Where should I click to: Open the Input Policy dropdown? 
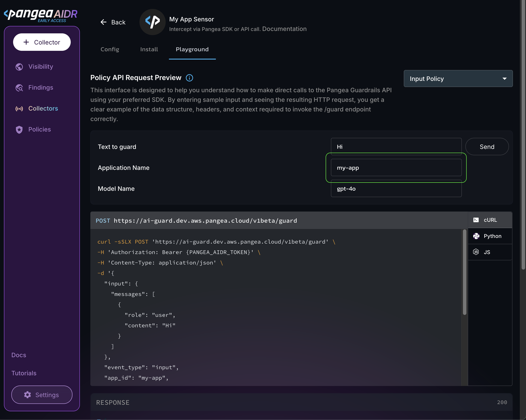[x=451, y=79]
